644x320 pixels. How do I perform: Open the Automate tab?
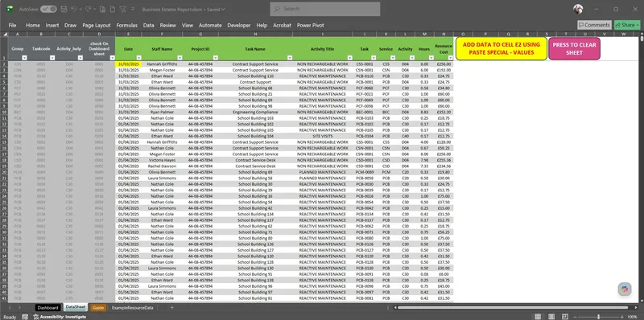210,25
